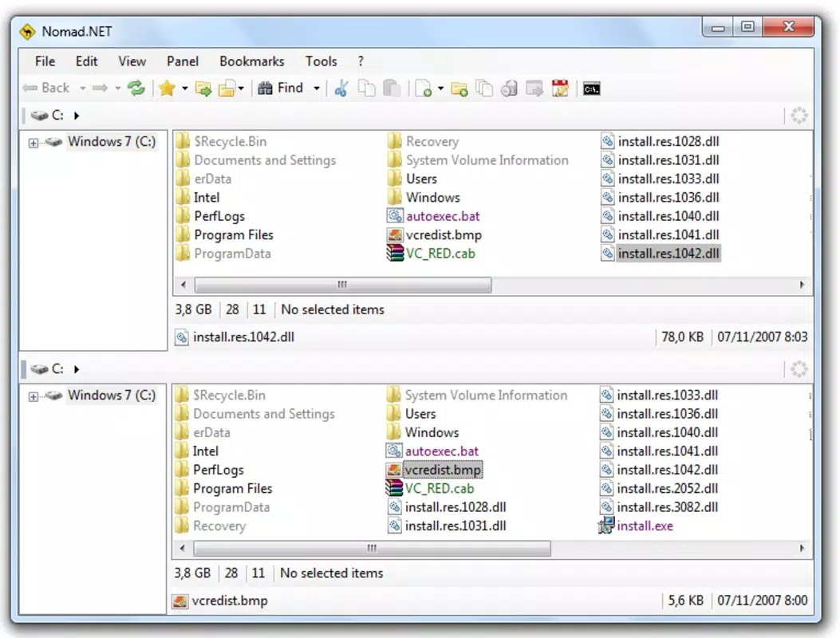The height and width of the screenshot is (638, 840).
Task: Open the Edit menu
Action: click(86, 61)
